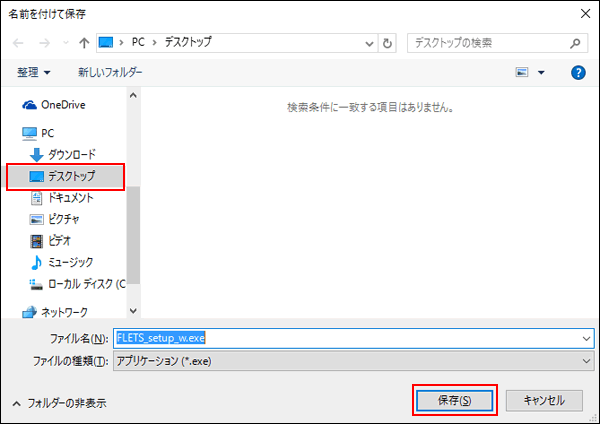Click the Up arrow navigation icon
Viewport: 600px width, 424px height.
pos(83,44)
